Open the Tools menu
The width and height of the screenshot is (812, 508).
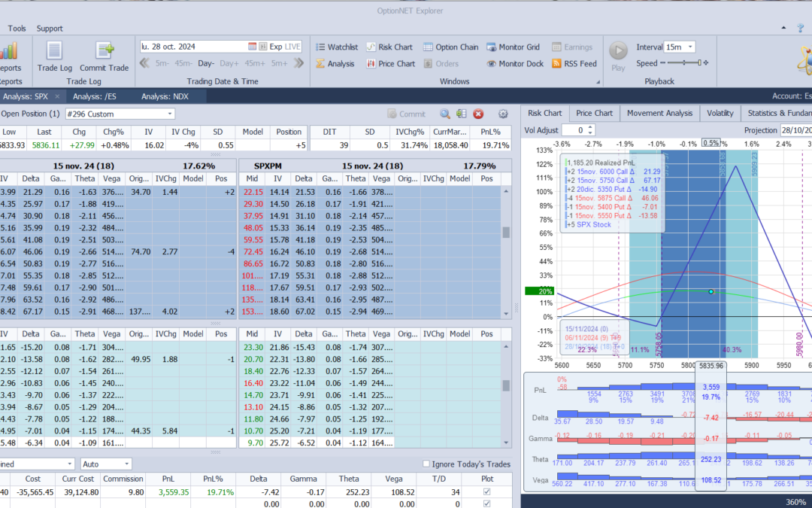17,29
